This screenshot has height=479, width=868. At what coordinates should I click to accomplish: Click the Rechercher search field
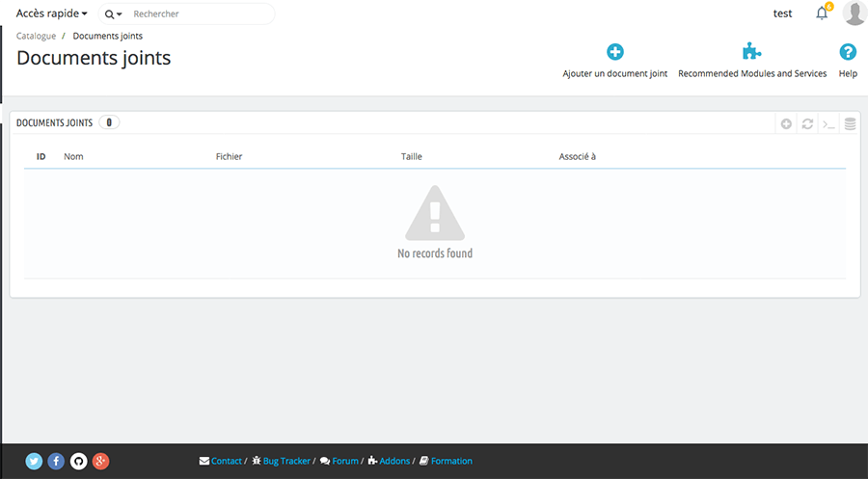(198, 14)
